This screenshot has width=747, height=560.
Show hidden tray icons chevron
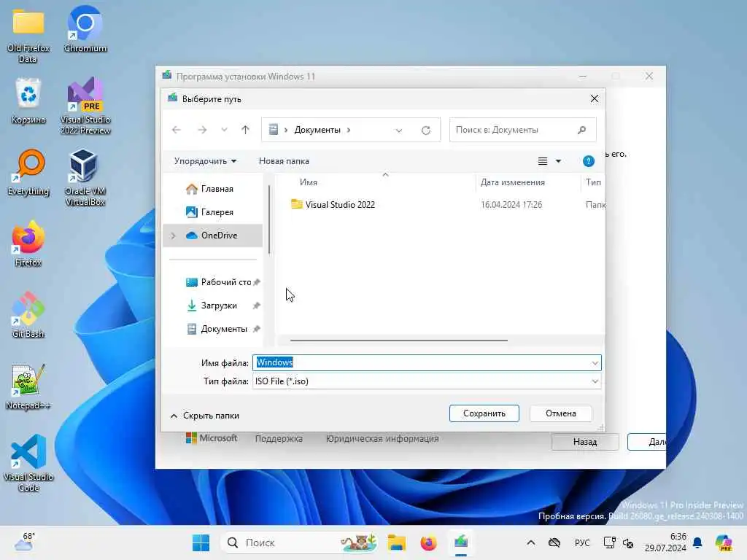(x=531, y=542)
